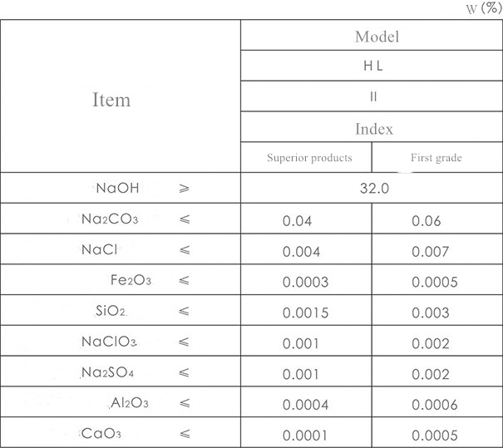Select the Fe2O3 row label
The width and height of the screenshot is (503, 448).
click(x=131, y=281)
